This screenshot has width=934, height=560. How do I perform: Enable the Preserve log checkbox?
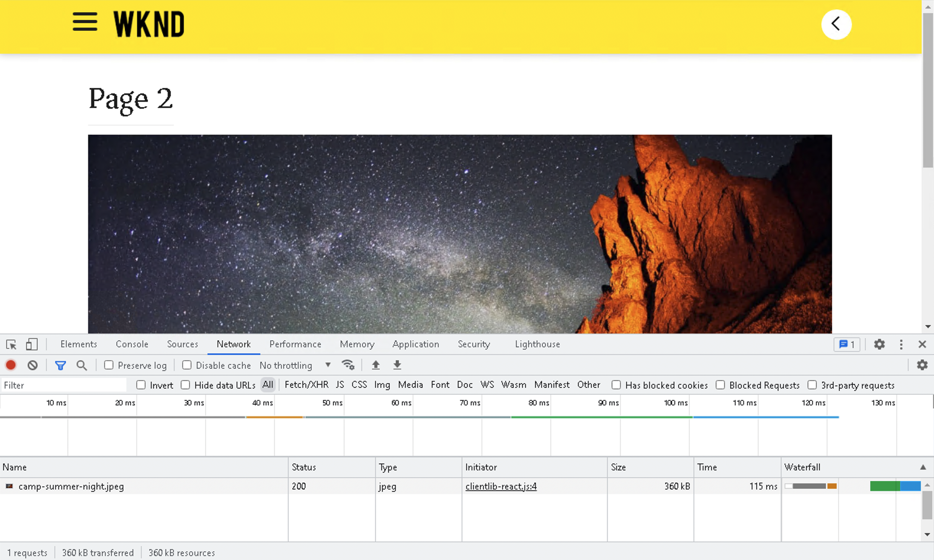coord(109,365)
